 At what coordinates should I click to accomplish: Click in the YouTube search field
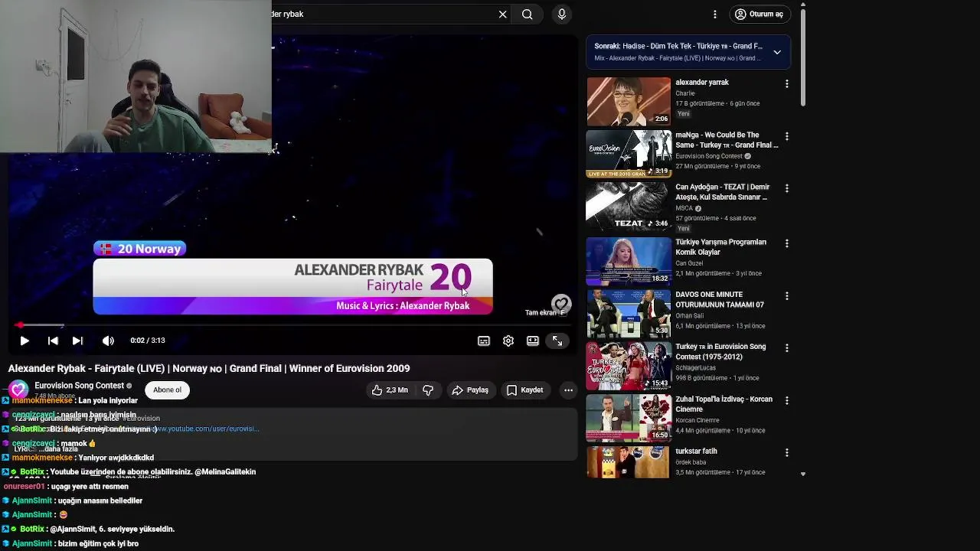tap(383, 14)
